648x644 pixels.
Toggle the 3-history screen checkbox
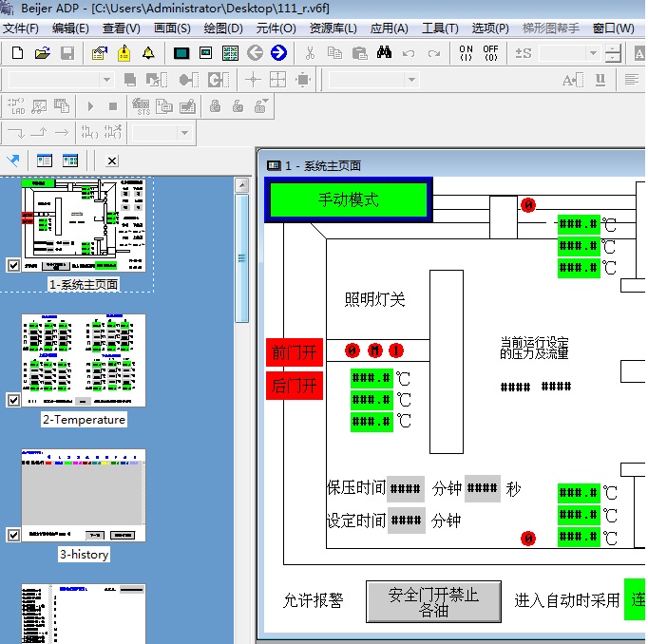(13, 536)
